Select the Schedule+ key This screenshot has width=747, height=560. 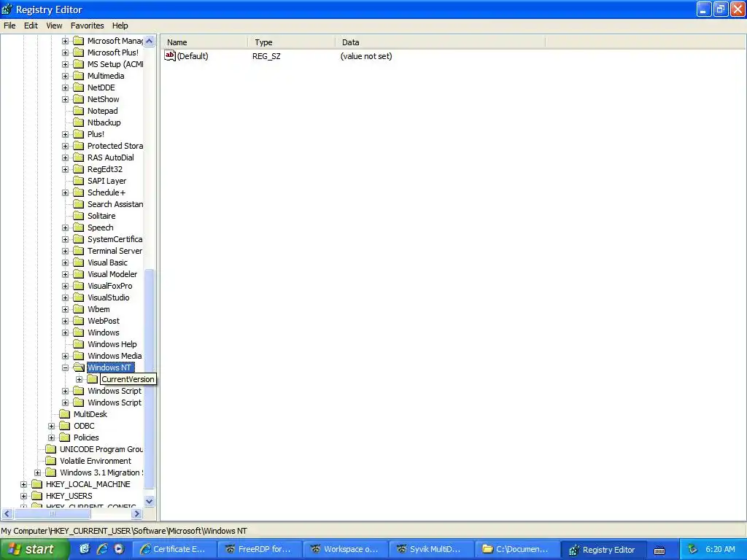click(107, 192)
